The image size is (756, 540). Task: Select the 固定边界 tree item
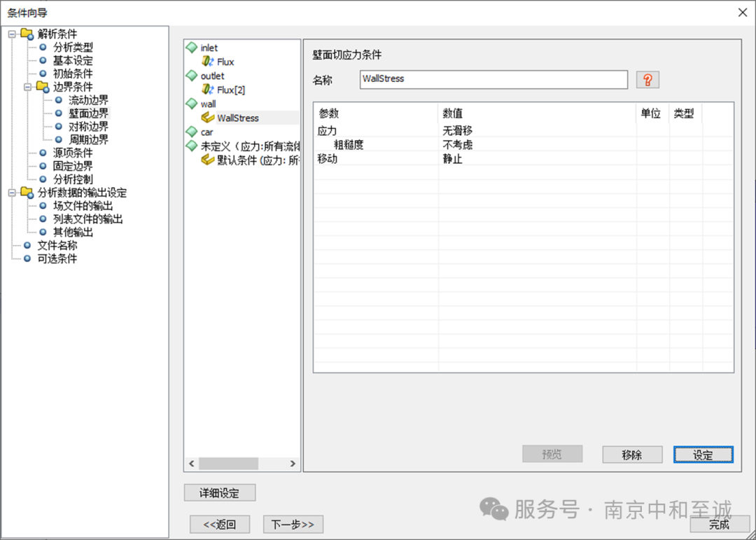[73, 167]
